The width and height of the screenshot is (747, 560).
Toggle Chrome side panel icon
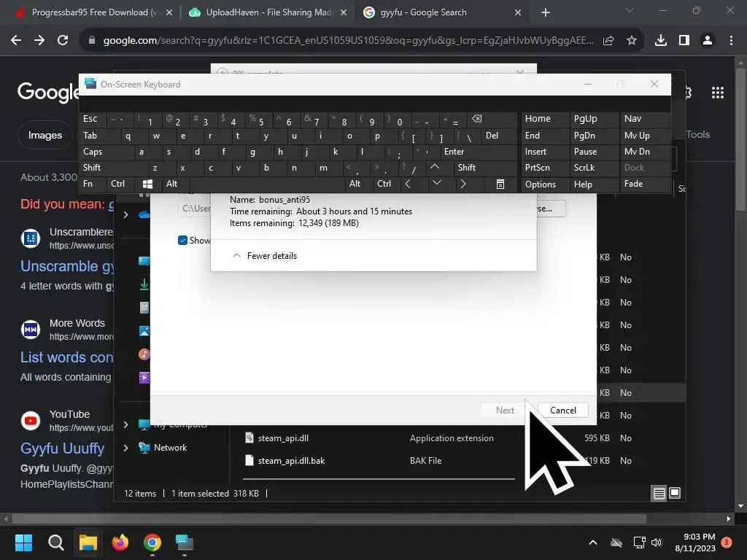coord(684,41)
